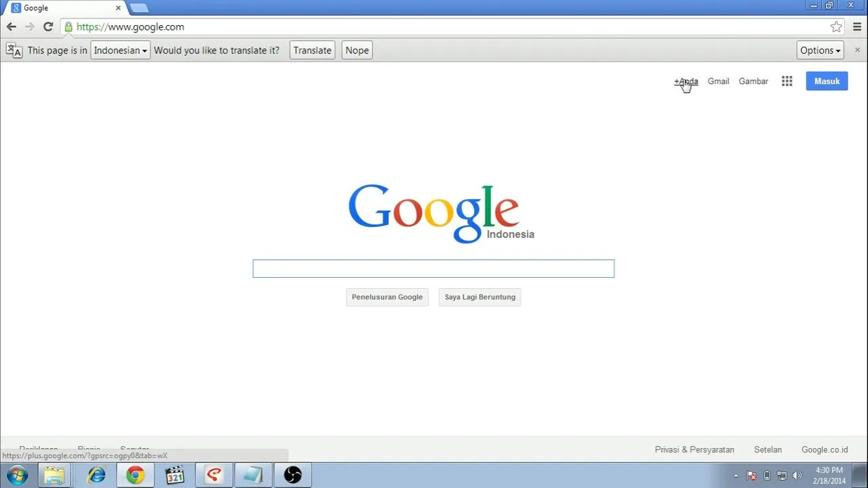Show hidden system tray icons
This screenshot has height=488, width=868.
point(736,476)
